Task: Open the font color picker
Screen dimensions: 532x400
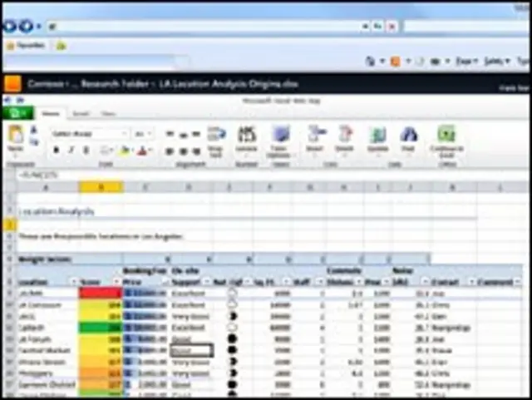Action: point(145,150)
